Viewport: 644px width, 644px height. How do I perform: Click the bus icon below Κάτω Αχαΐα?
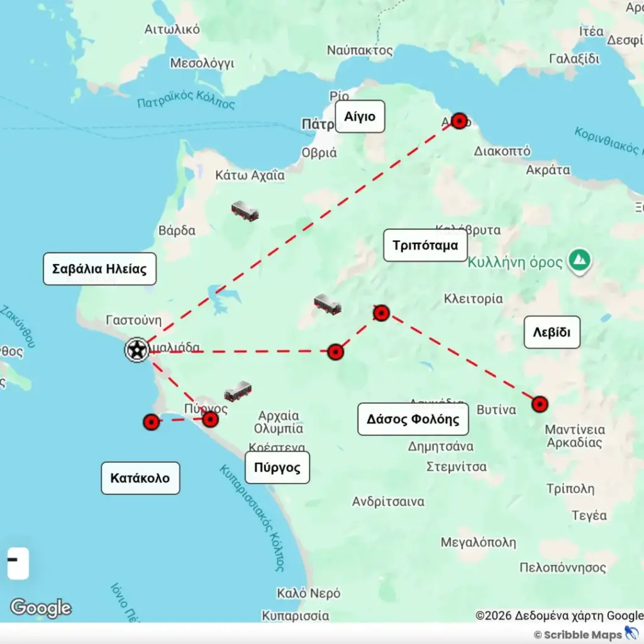(x=245, y=211)
